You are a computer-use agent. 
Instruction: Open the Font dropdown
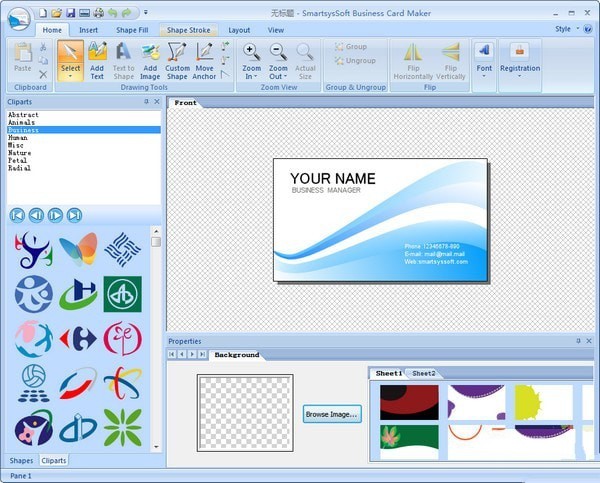click(x=484, y=76)
